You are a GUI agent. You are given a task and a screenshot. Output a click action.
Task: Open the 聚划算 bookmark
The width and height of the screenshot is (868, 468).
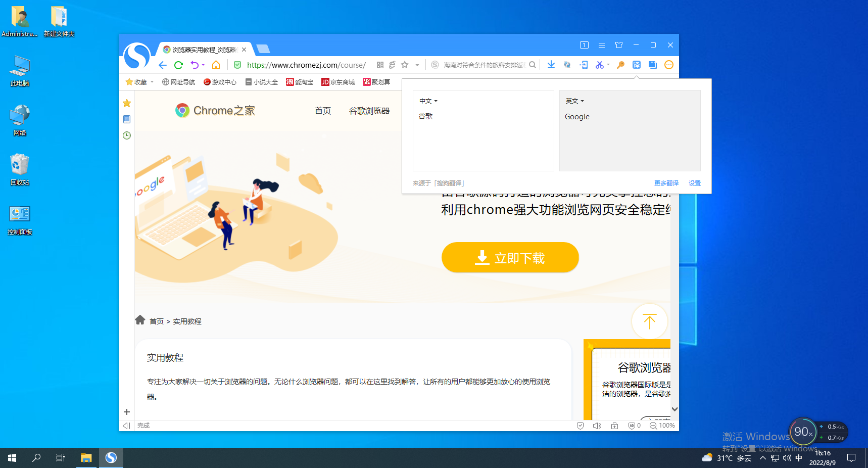pyautogui.click(x=376, y=82)
